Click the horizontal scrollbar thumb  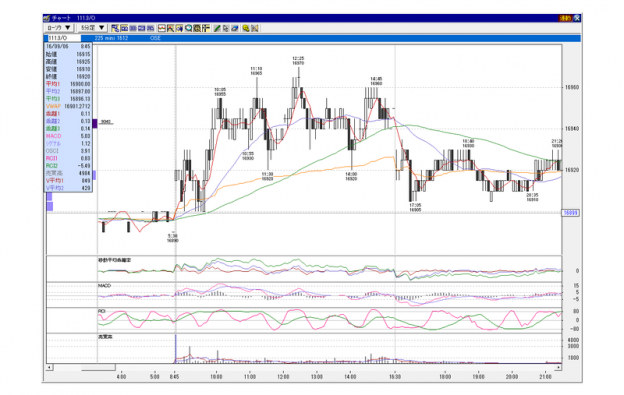click(x=98, y=368)
